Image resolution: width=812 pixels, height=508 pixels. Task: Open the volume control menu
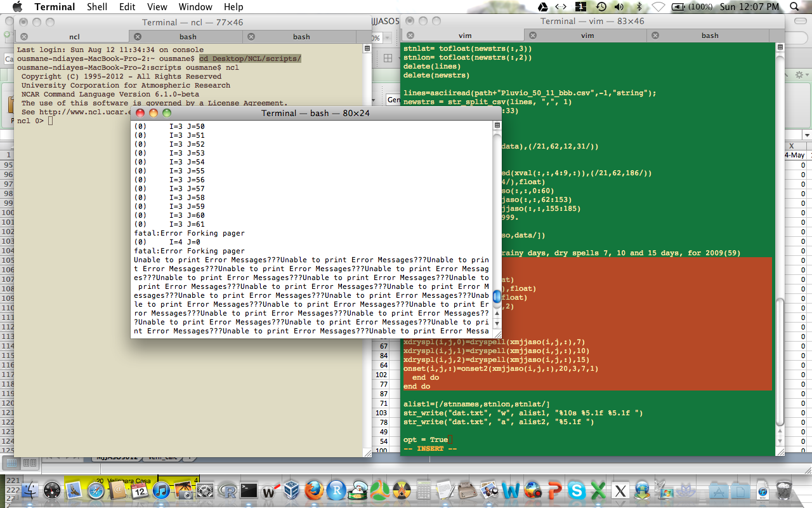click(619, 7)
